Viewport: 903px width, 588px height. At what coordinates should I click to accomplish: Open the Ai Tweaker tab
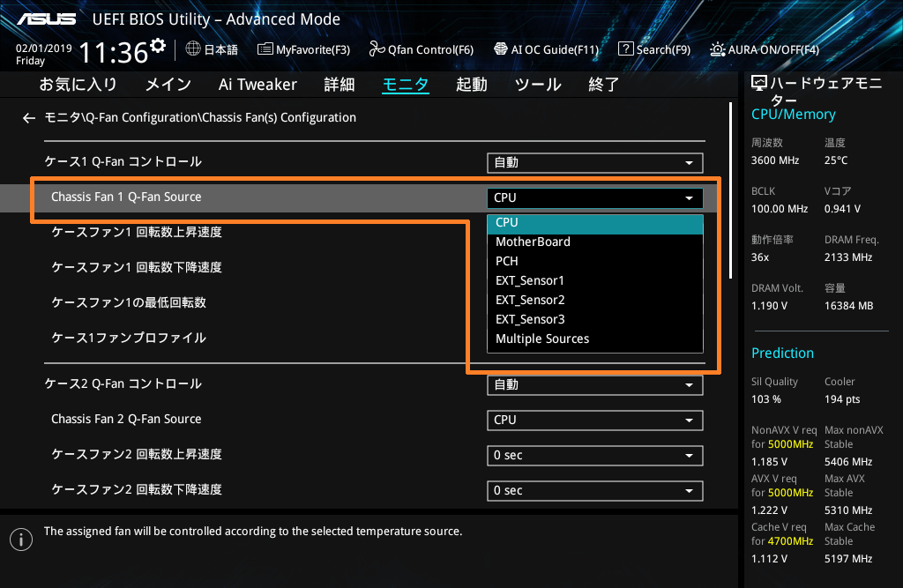[257, 85]
